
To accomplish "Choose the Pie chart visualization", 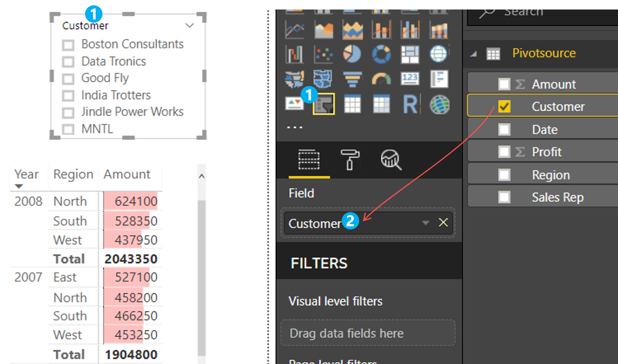I will [352, 54].
